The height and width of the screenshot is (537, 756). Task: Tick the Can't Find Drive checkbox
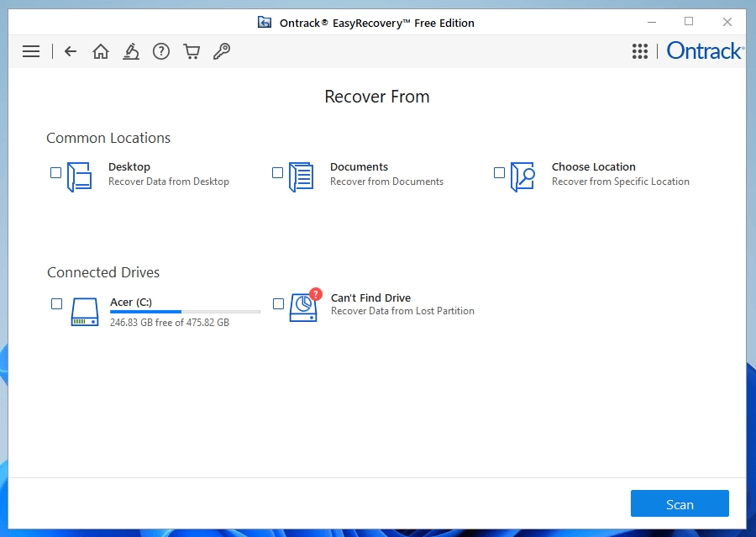coord(278,303)
